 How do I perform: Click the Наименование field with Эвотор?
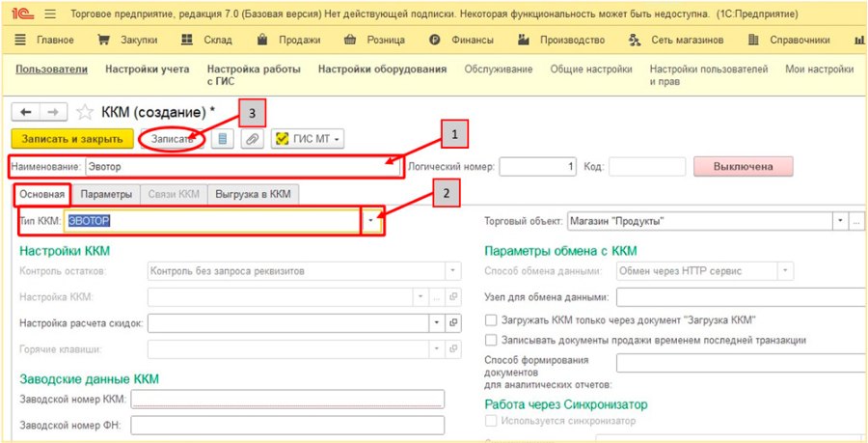(x=241, y=166)
